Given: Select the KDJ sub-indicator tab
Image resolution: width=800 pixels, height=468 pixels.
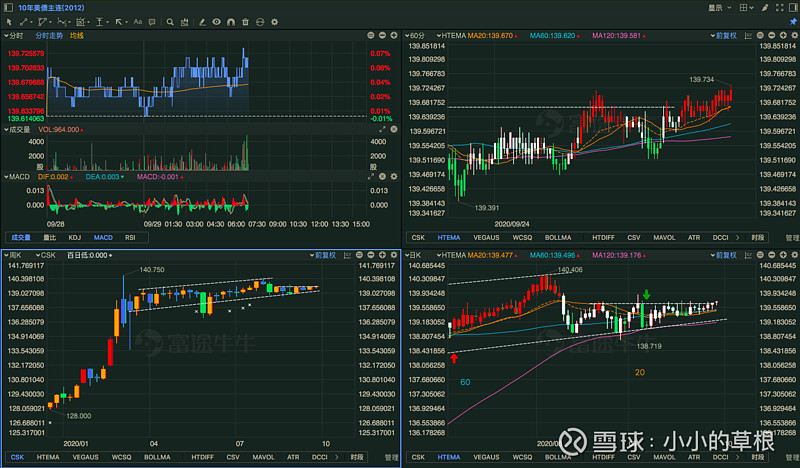Looking at the screenshot, I should click(x=74, y=238).
